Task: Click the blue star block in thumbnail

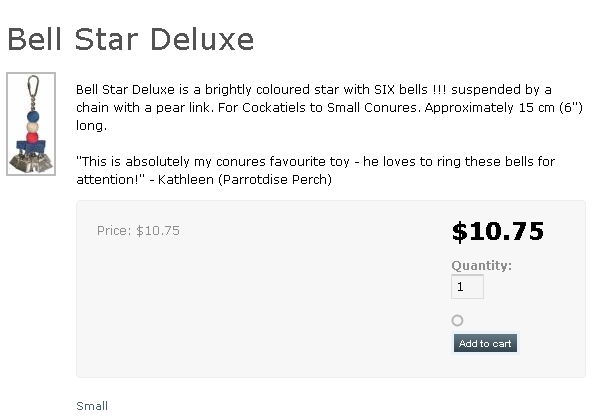Action: point(31,147)
